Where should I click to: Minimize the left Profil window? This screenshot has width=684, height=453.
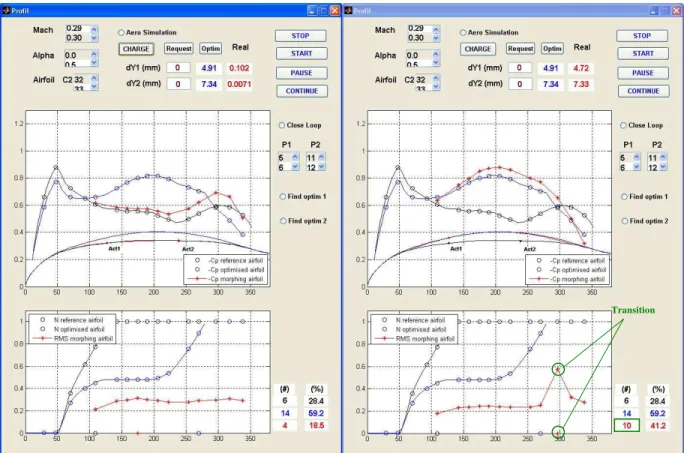tap(312, 10)
